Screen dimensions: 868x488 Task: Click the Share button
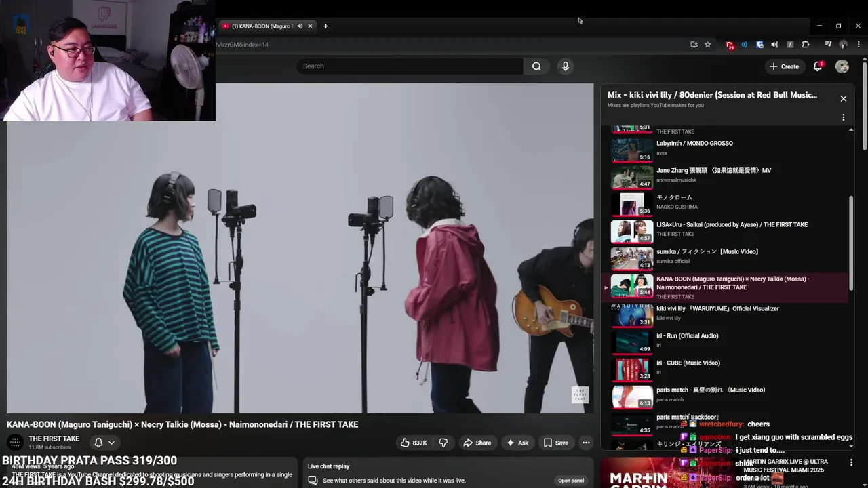pyautogui.click(x=477, y=443)
